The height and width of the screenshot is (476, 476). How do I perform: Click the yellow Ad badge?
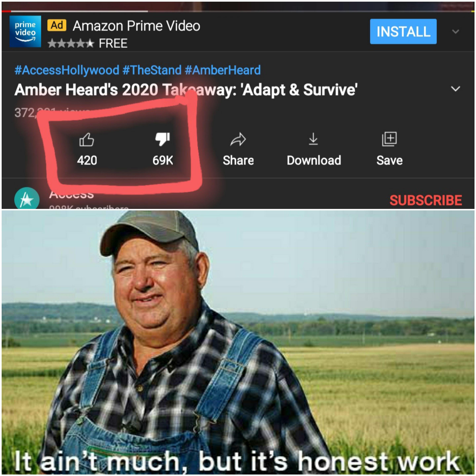(x=57, y=25)
